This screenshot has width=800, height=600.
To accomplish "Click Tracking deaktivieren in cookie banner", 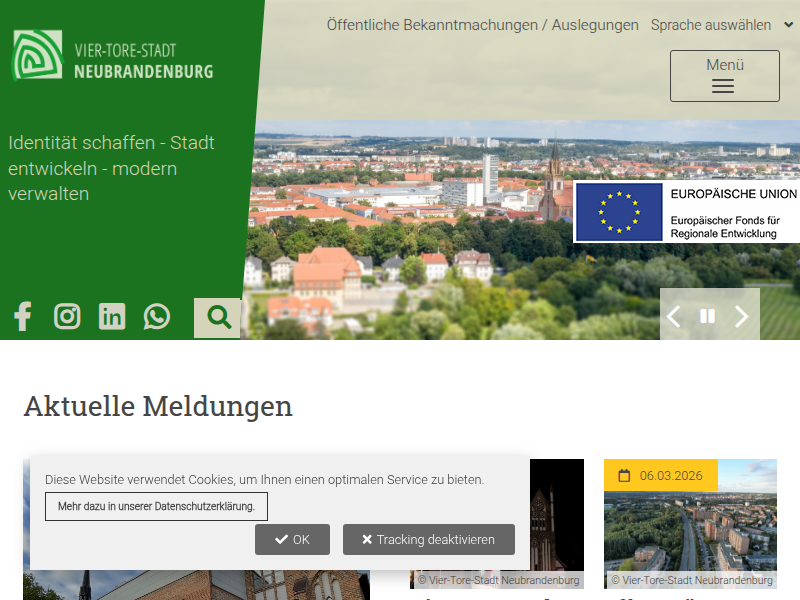I will [x=428, y=539].
